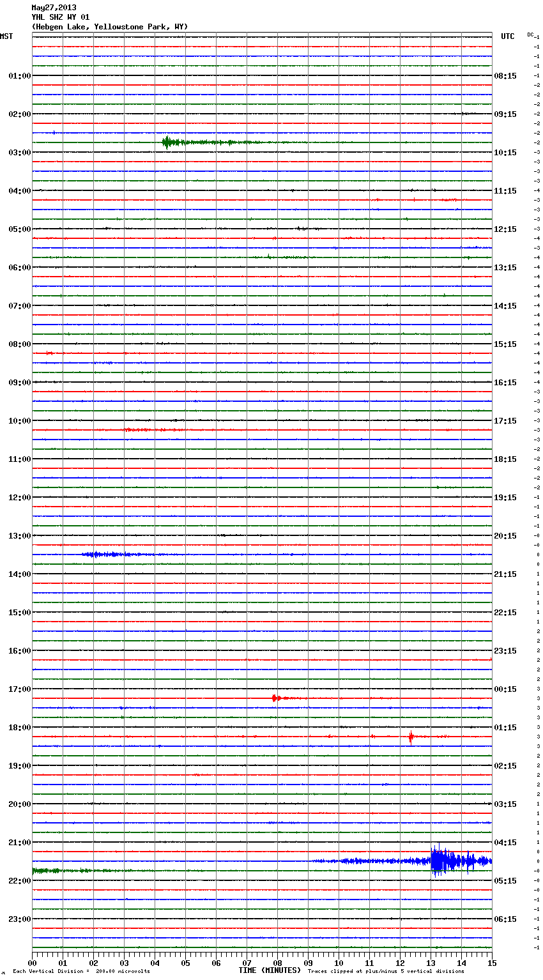Click the Traces clipped at plus/minus footnote
This screenshot has width=543, height=980.
pos(386,972)
